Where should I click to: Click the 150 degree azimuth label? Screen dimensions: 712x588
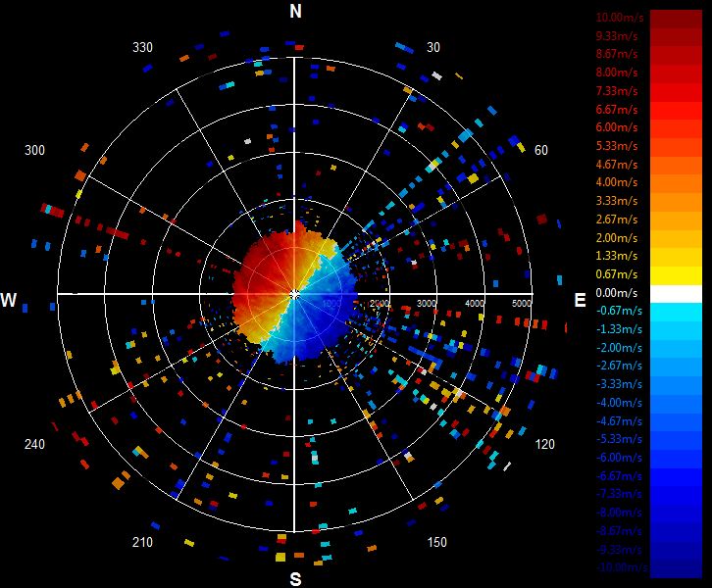pos(436,542)
